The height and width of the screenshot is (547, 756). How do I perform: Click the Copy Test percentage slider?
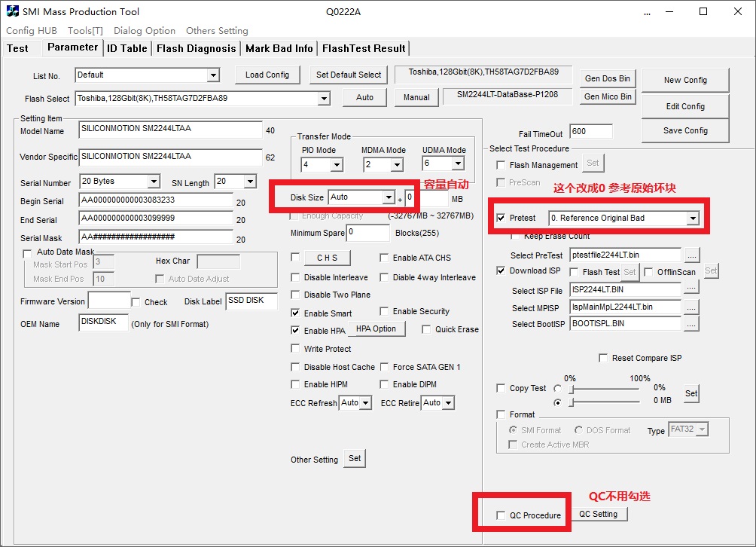602,390
